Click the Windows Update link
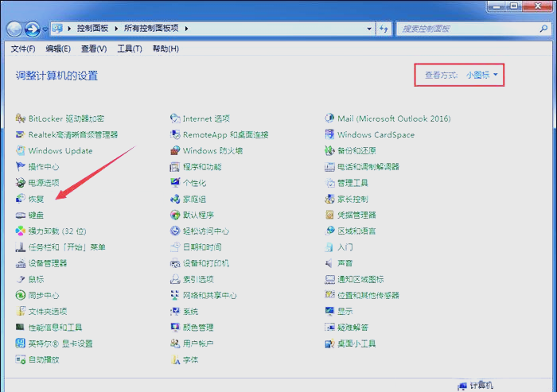 click(x=60, y=151)
